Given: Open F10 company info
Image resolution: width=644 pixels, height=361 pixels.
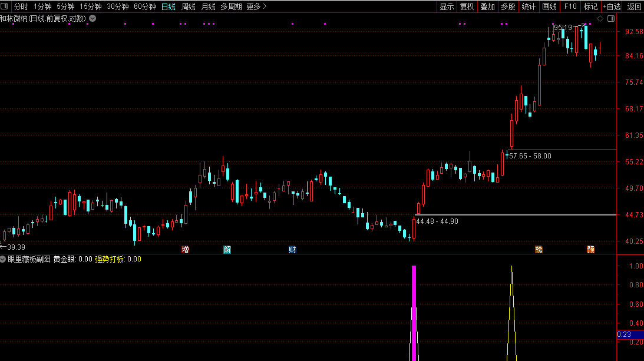Looking at the screenshot, I should point(570,6).
